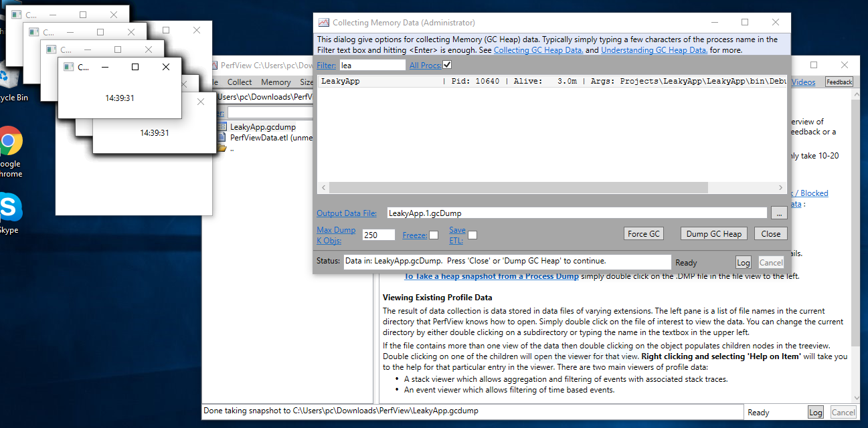Click the Dump GC Heap button
This screenshot has height=428, width=868.
tap(714, 233)
